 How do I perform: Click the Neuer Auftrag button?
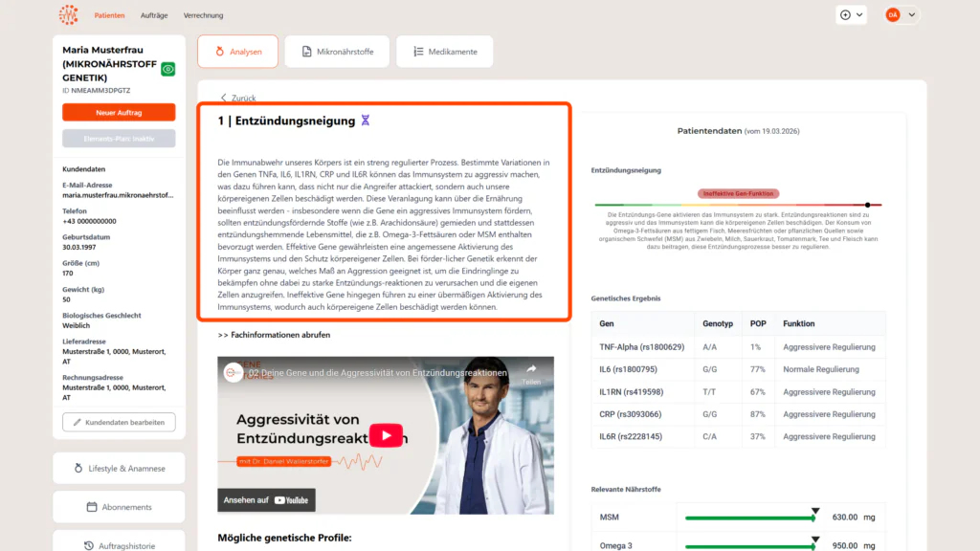point(119,113)
